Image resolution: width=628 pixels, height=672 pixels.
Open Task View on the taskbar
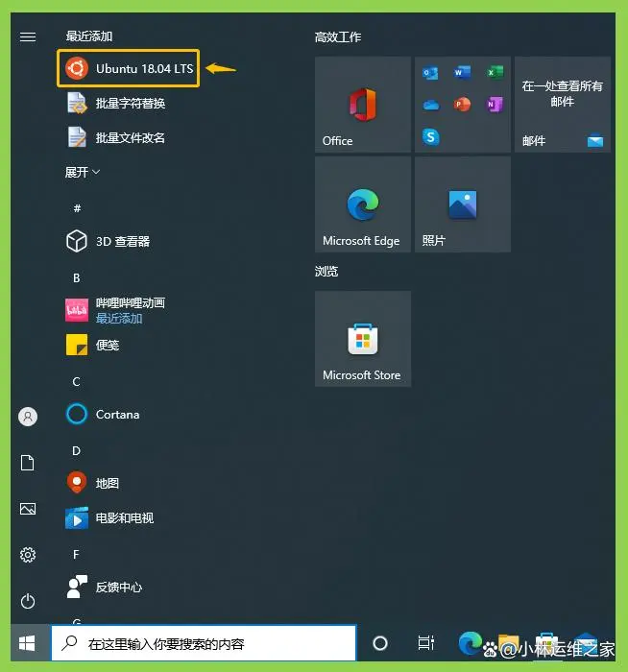pos(425,643)
